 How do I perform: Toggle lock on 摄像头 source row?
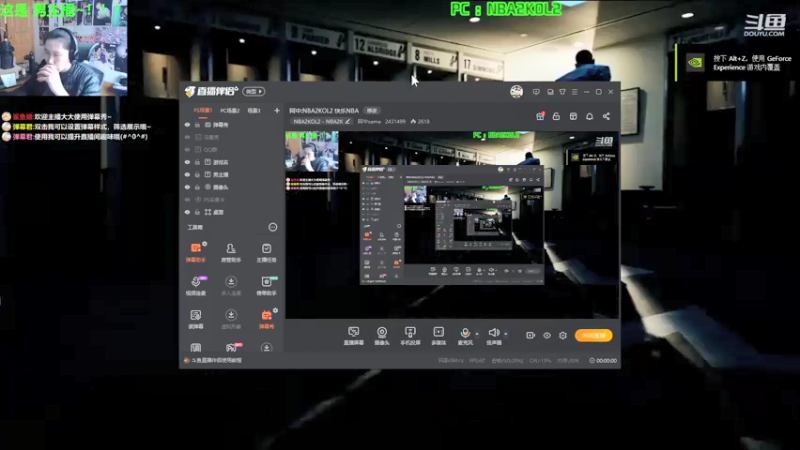click(197, 187)
